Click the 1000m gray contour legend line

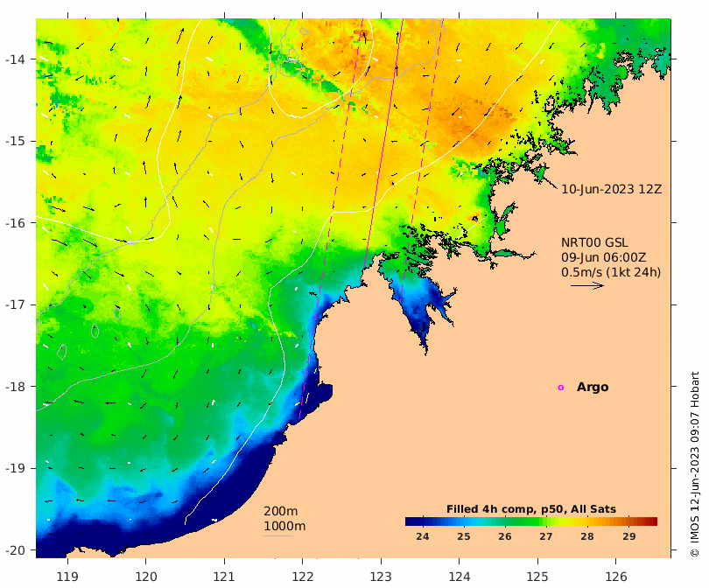(x=278, y=536)
